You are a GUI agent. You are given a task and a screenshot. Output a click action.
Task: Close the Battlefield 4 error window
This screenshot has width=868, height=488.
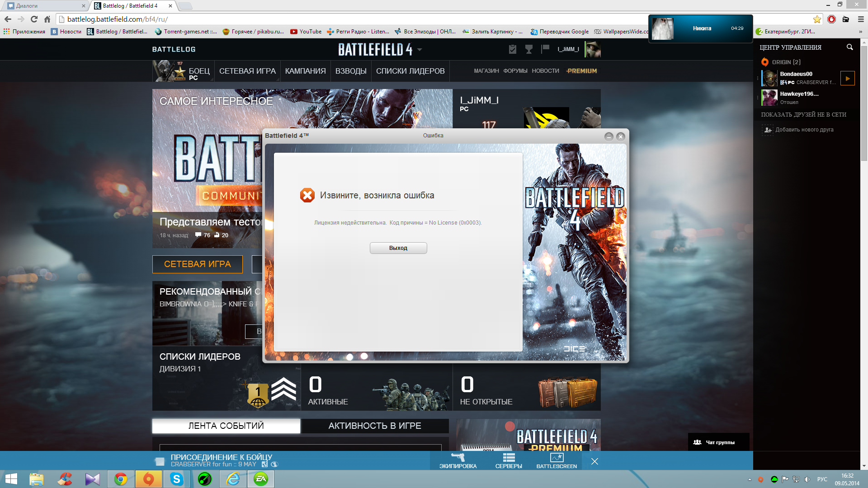tap(621, 136)
